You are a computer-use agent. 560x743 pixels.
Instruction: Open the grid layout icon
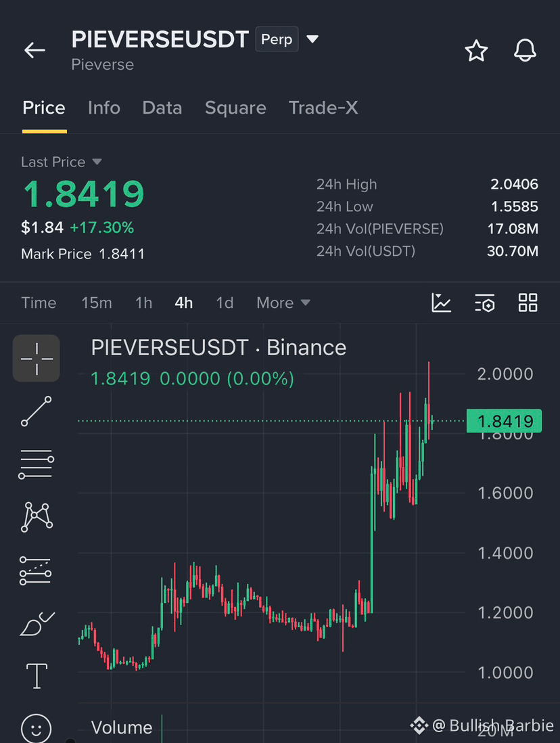(528, 302)
